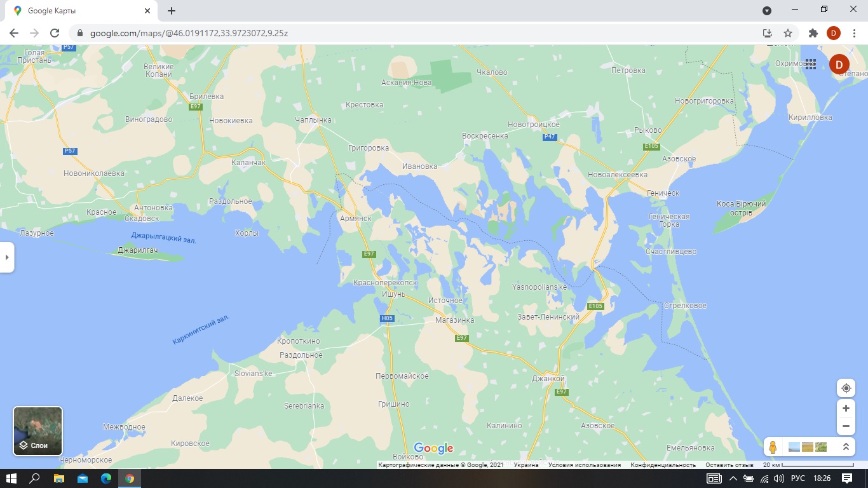This screenshot has width=868, height=488.
Task: Go back to the previous page
Action: pyautogui.click(x=14, y=33)
